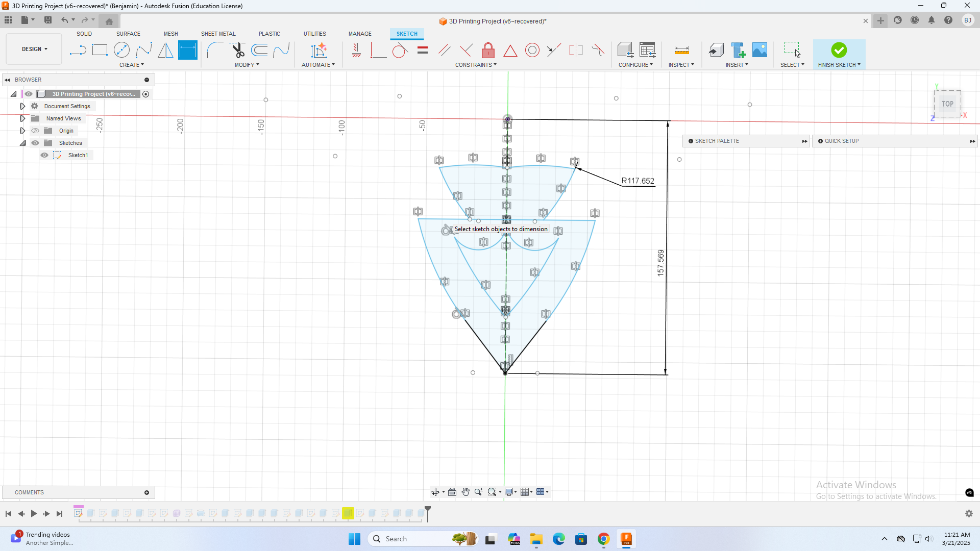The width and height of the screenshot is (980, 551).
Task: Apply the Coincident constraint
Action: tap(378, 50)
